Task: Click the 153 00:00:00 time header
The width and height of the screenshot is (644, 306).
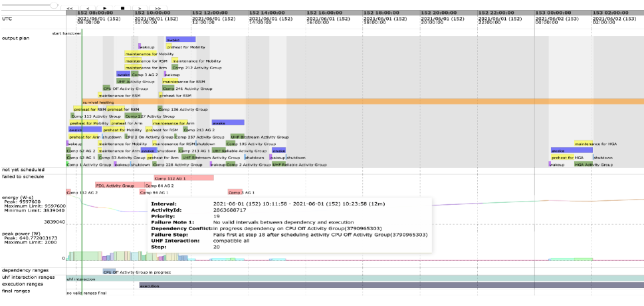Action: [554, 12]
